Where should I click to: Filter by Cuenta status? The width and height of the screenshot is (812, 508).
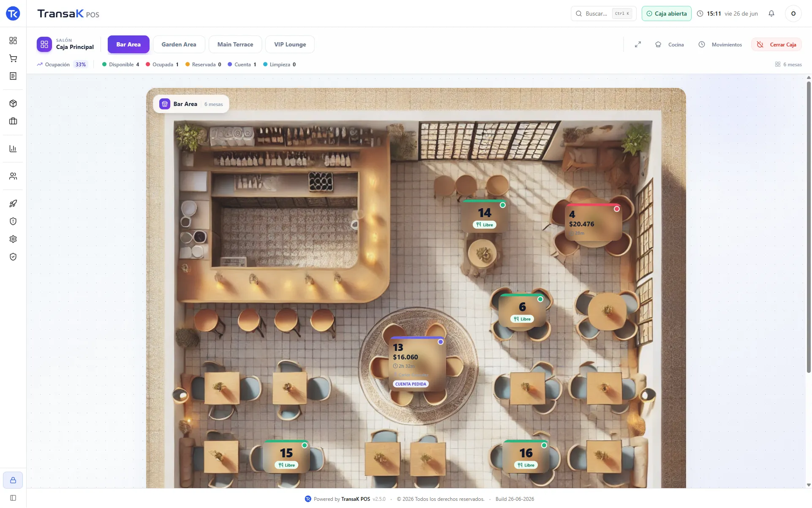(x=242, y=65)
